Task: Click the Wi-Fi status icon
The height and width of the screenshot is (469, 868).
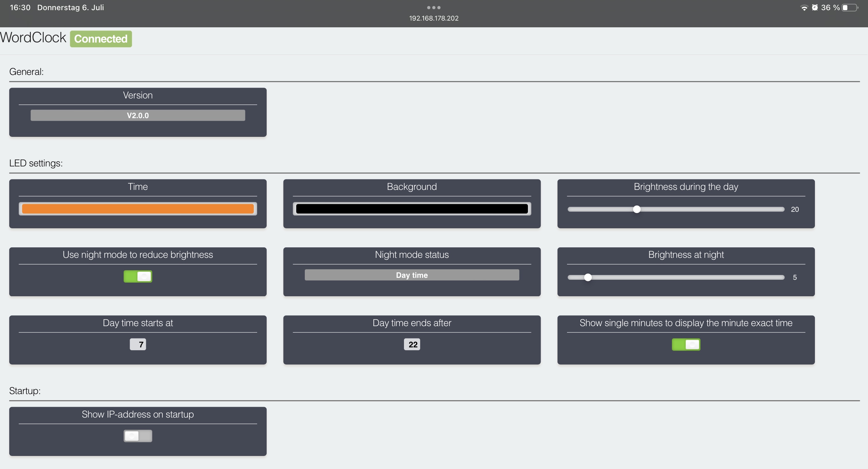Action: 804,8
